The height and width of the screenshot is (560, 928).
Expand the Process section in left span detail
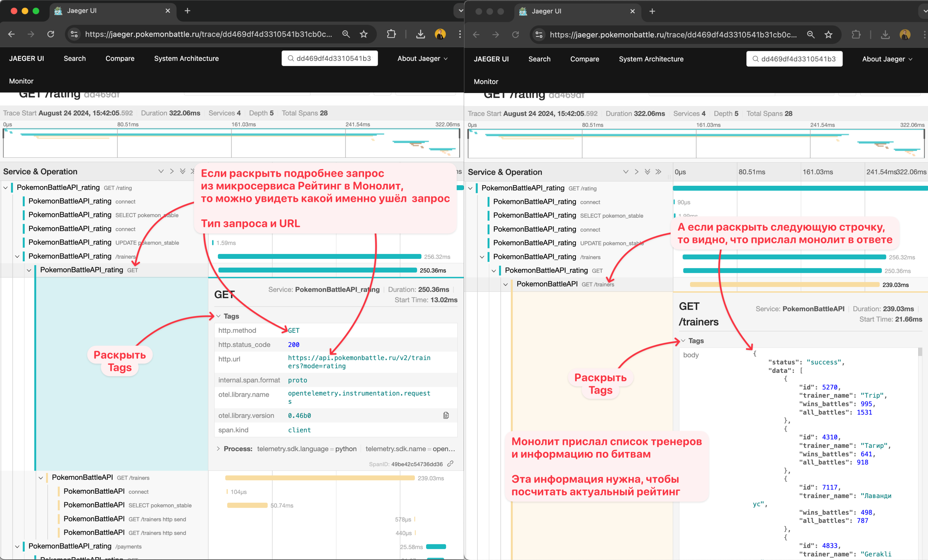coord(218,449)
